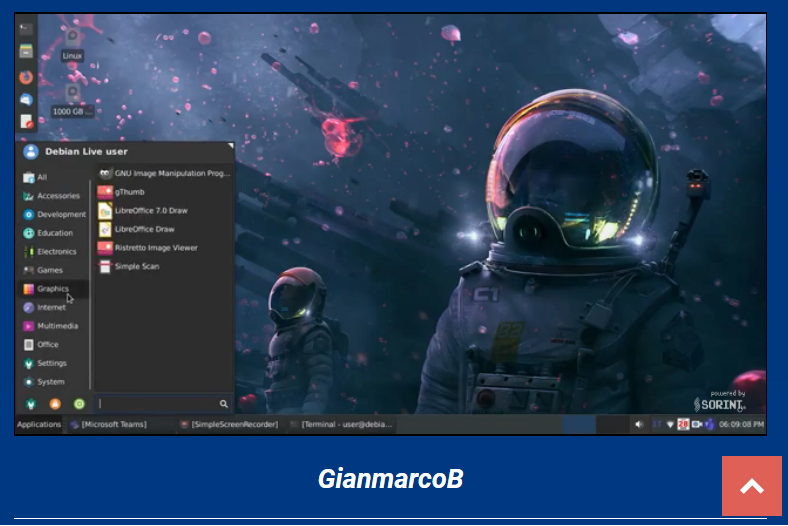This screenshot has width=788, height=526.
Task: Open the Linux drive desktop icon
Action: [72, 45]
